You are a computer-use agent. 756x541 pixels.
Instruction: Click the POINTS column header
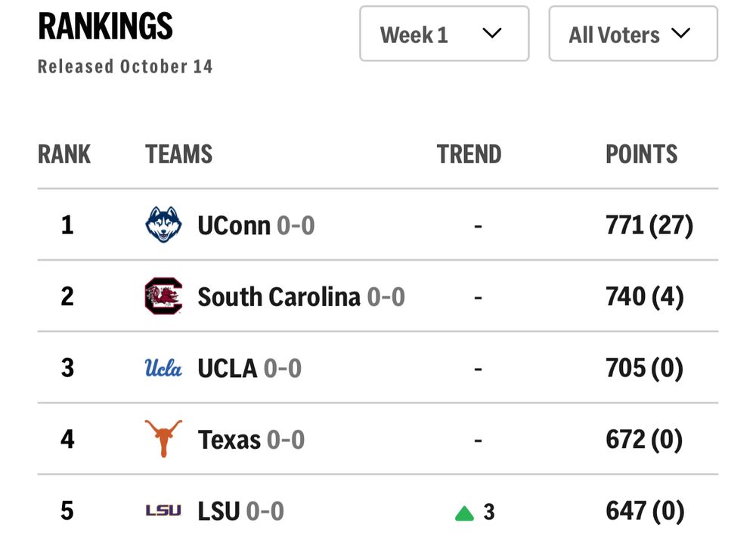click(x=641, y=154)
